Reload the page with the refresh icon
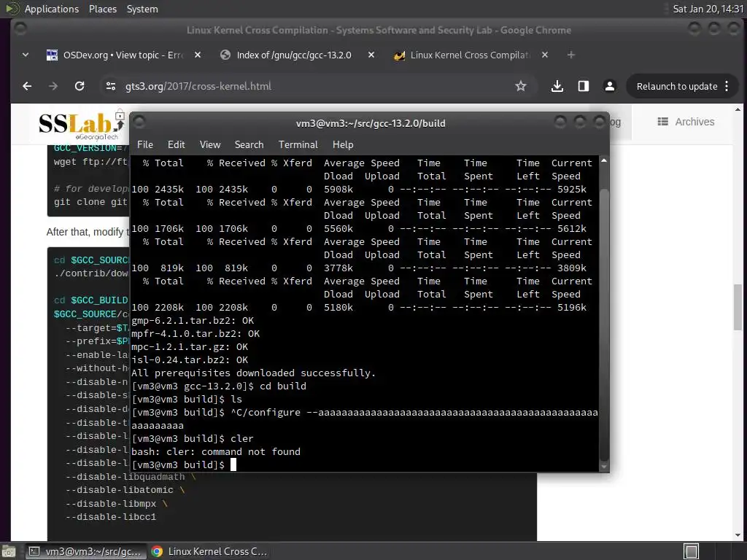This screenshot has height=560, width=747. tap(80, 86)
